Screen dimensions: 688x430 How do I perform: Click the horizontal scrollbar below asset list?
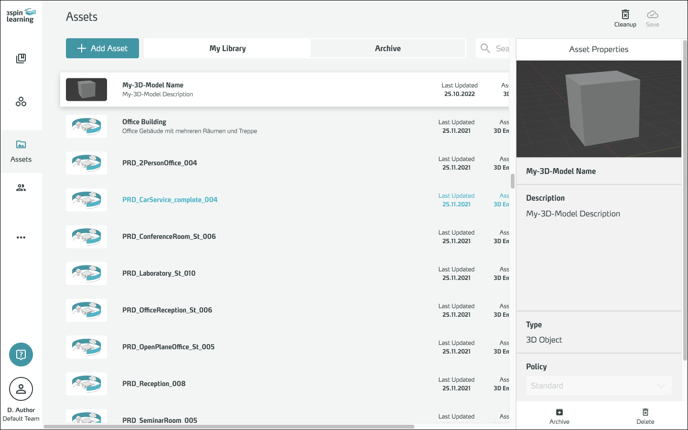[x=228, y=427]
